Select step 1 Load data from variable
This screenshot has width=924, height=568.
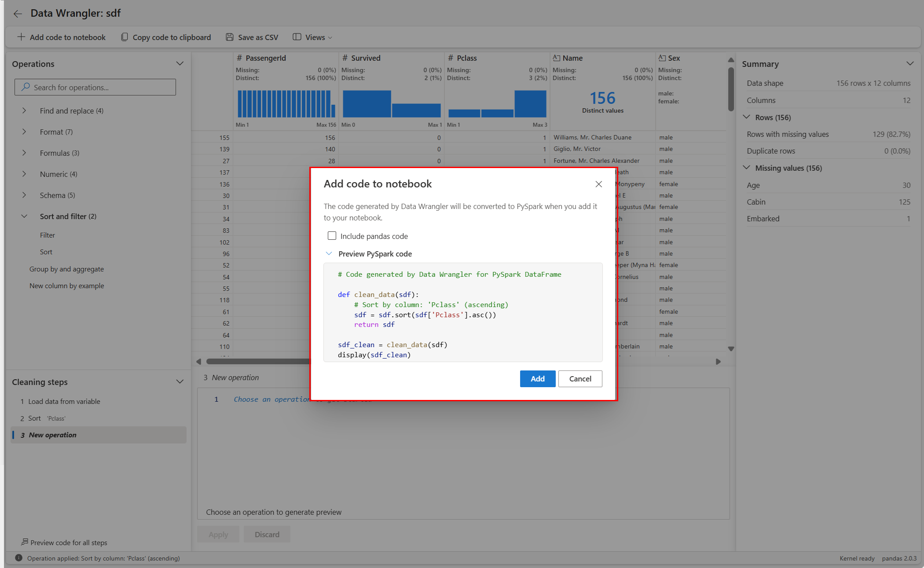99,402
